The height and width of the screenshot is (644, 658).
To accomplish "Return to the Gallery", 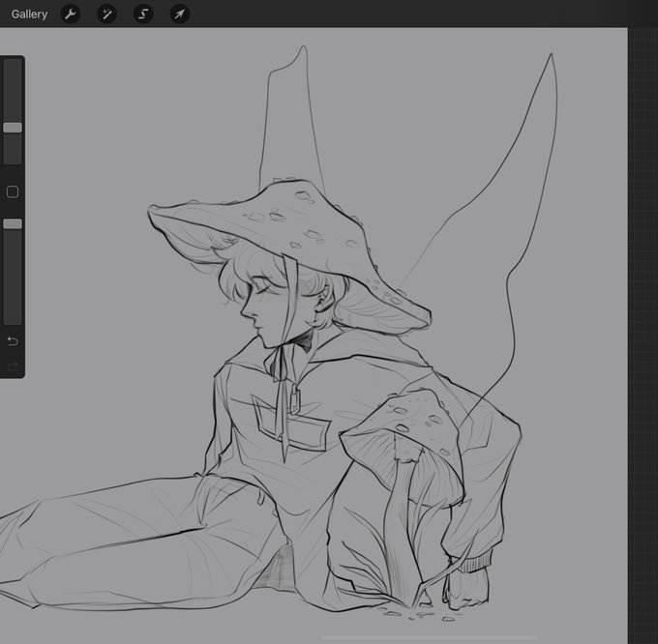I will [29, 15].
